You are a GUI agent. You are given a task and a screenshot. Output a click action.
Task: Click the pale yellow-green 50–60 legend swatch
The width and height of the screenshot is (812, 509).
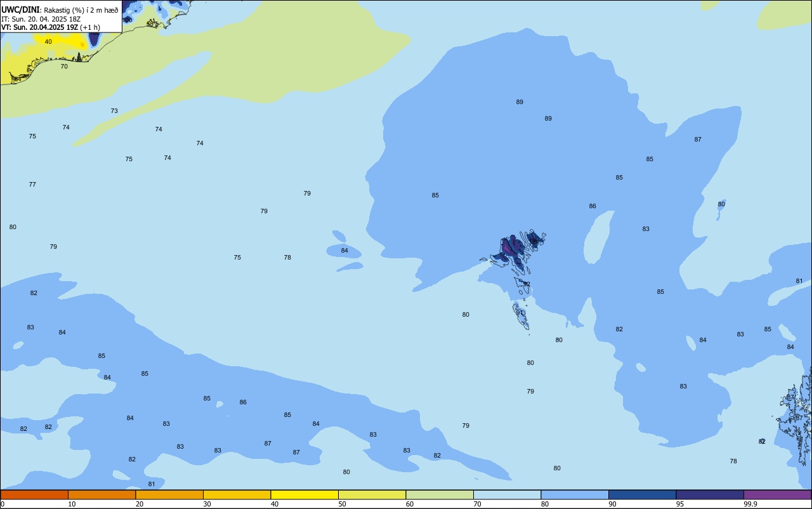coord(372,494)
